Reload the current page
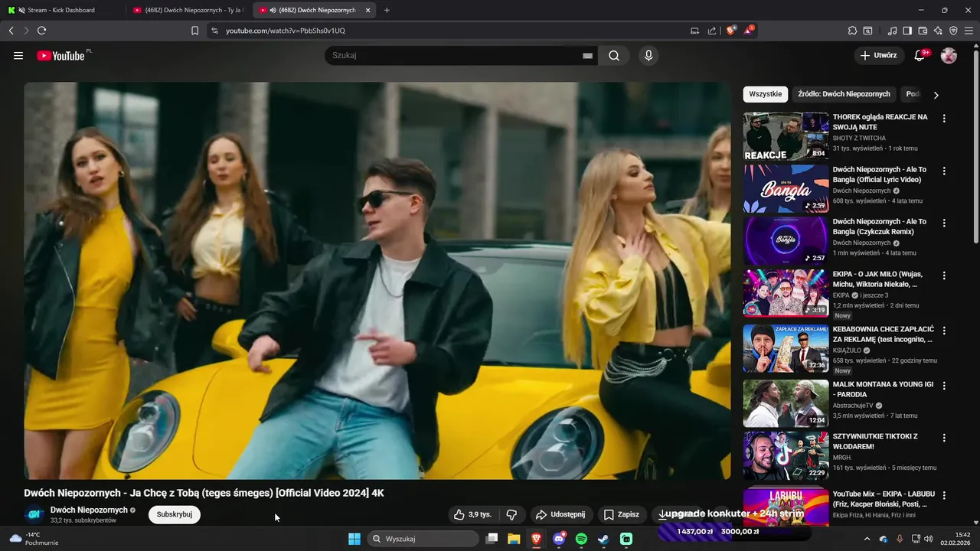Screen dimensions: 980x551 [41, 31]
